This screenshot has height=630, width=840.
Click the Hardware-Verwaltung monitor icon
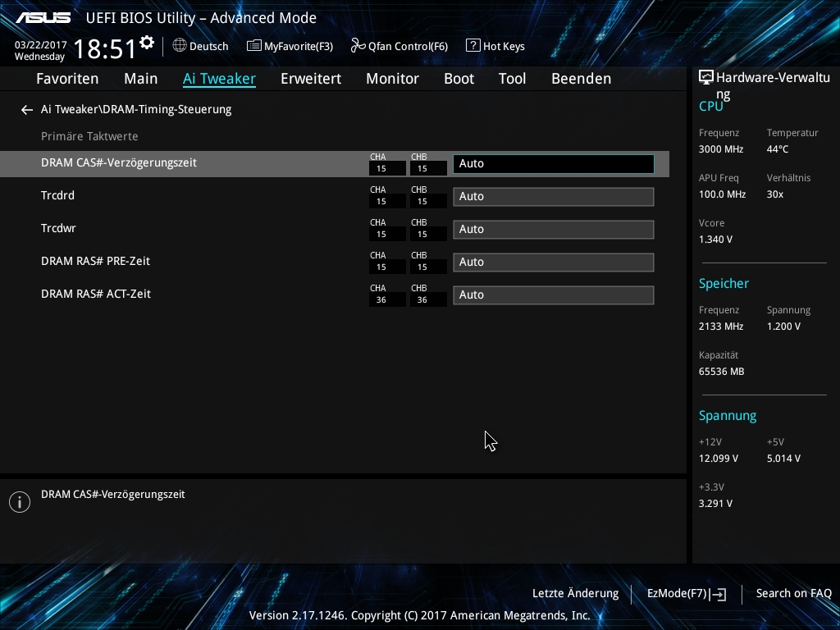tap(706, 78)
